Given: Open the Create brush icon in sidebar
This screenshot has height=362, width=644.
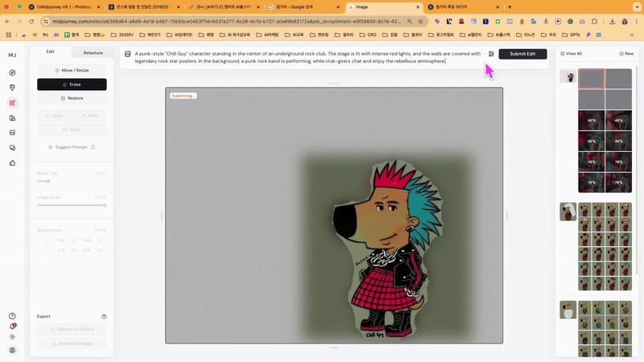Looking at the screenshot, I should [x=12, y=88].
